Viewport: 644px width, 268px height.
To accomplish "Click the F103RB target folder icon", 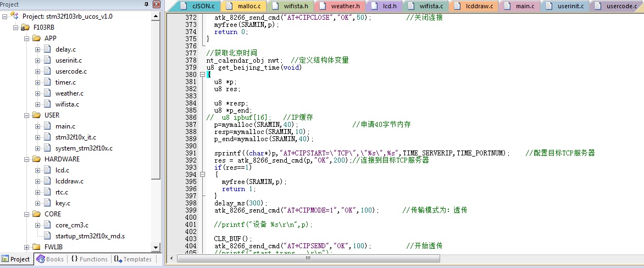I will (25, 27).
